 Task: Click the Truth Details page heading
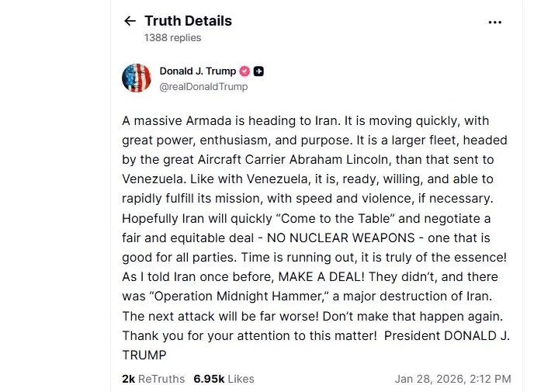pyautogui.click(x=188, y=21)
